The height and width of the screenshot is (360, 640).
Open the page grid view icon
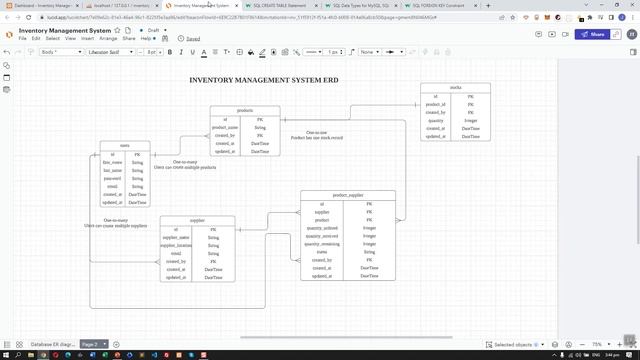click(x=19, y=344)
